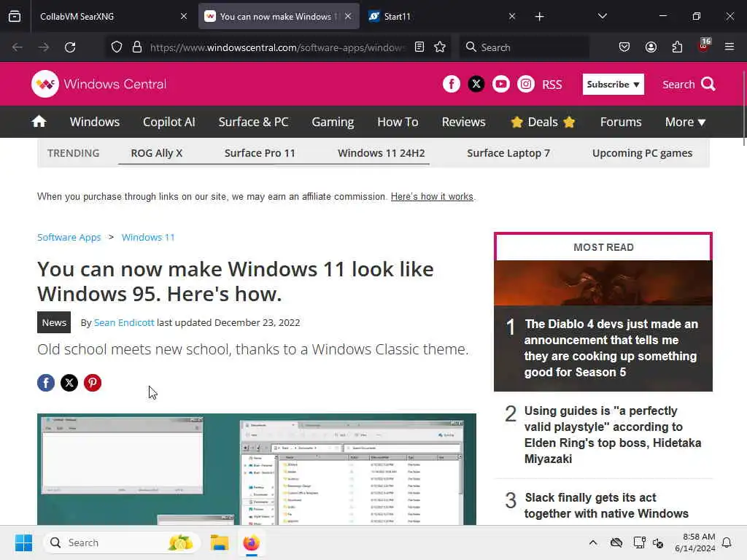The image size is (747, 560).
Task: Open the Windows 95 theme article image
Action: [x=256, y=469]
